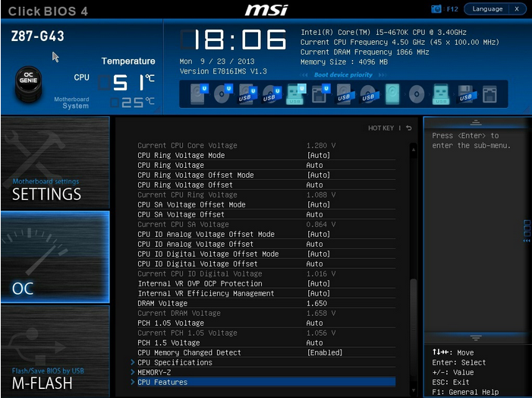Click the 18:06 system clock display
This screenshot has height=398, width=532.
(x=234, y=39)
